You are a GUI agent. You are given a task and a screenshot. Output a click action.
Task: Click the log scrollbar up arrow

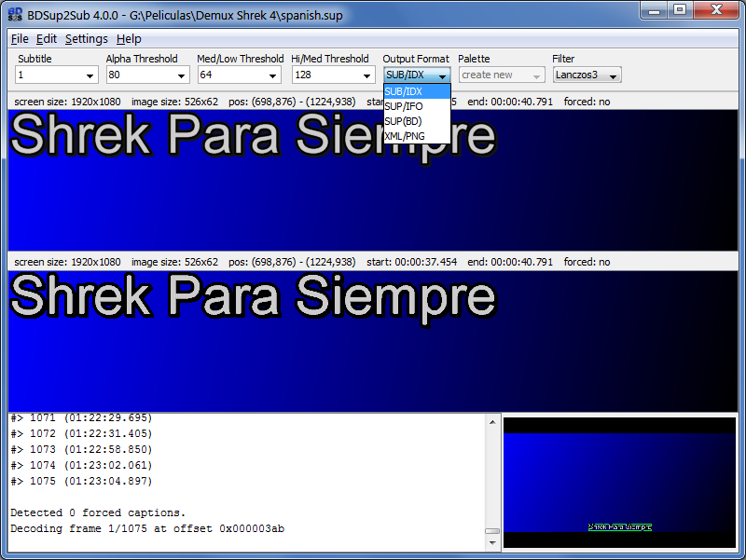click(492, 422)
